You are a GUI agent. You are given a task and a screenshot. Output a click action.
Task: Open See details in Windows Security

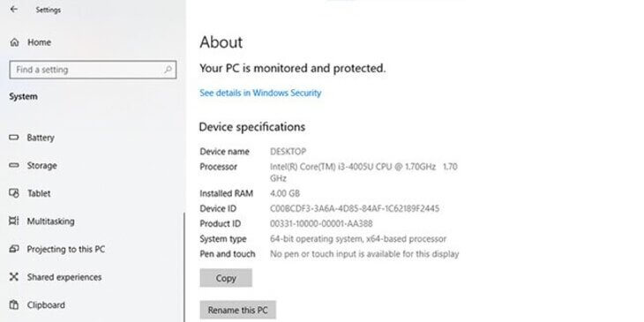[260, 93]
